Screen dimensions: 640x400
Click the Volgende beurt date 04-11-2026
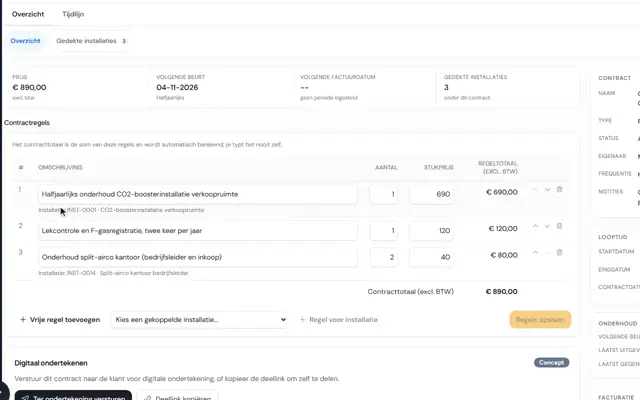click(x=177, y=87)
